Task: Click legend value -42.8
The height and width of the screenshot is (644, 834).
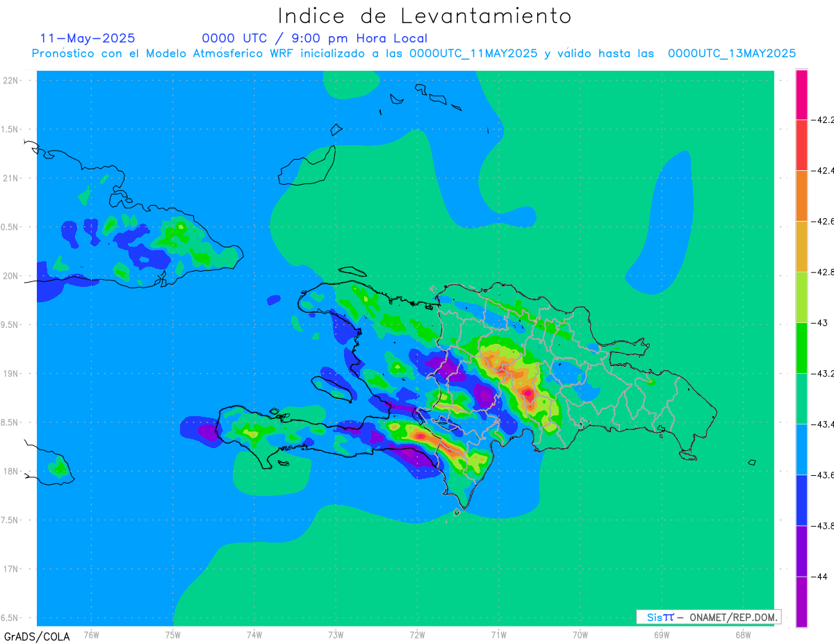Action: coord(823,272)
